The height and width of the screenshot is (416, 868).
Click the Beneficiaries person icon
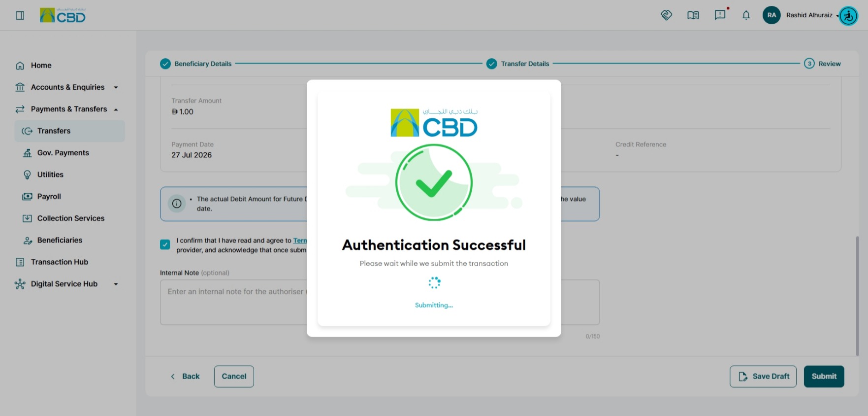click(x=27, y=241)
